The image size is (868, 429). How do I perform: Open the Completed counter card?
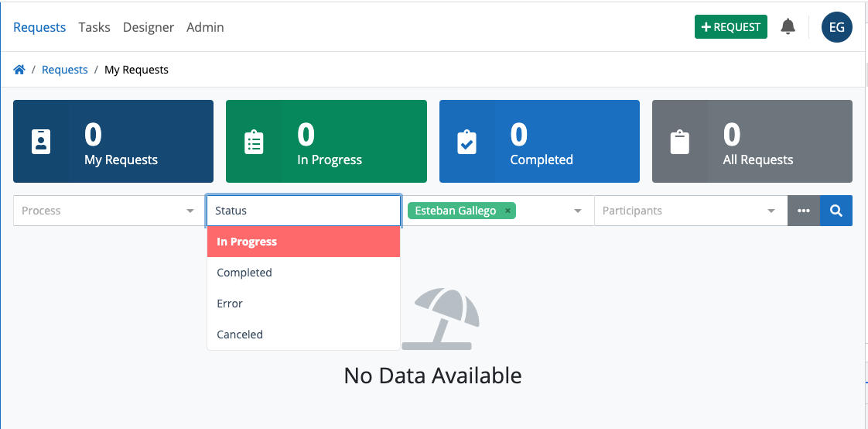pyautogui.click(x=539, y=142)
